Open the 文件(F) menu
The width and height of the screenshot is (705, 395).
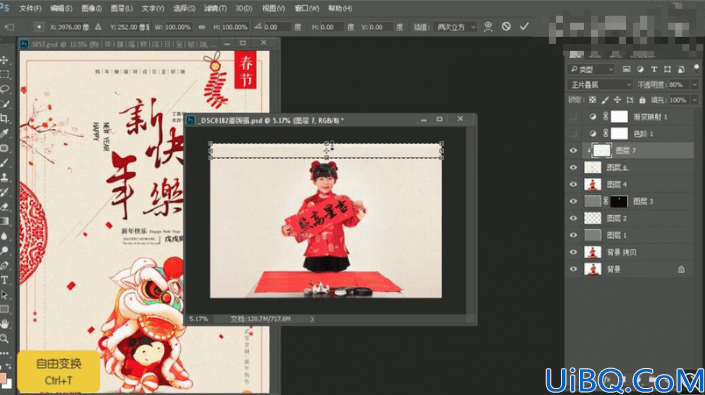point(31,8)
